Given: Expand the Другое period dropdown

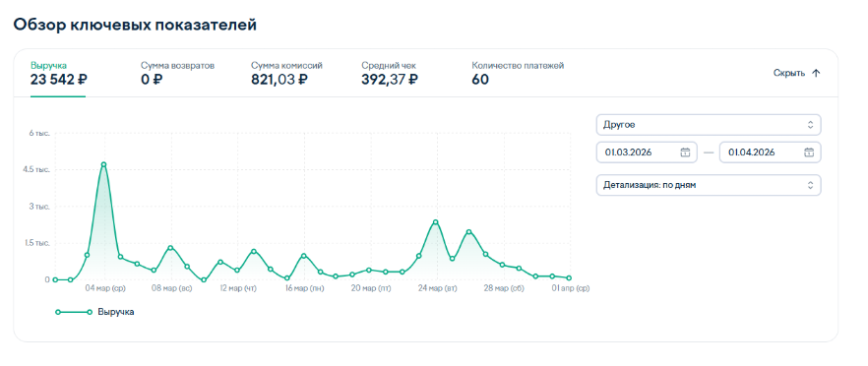Looking at the screenshot, I should click(709, 125).
